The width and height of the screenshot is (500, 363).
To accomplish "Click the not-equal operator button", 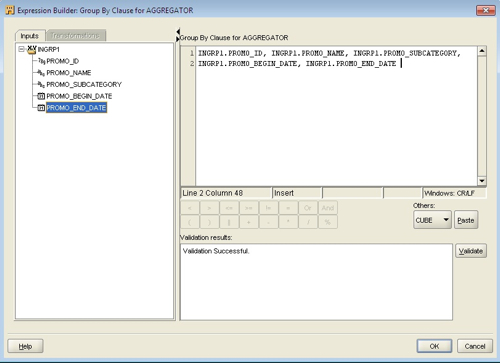I will [x=268, y=208].
